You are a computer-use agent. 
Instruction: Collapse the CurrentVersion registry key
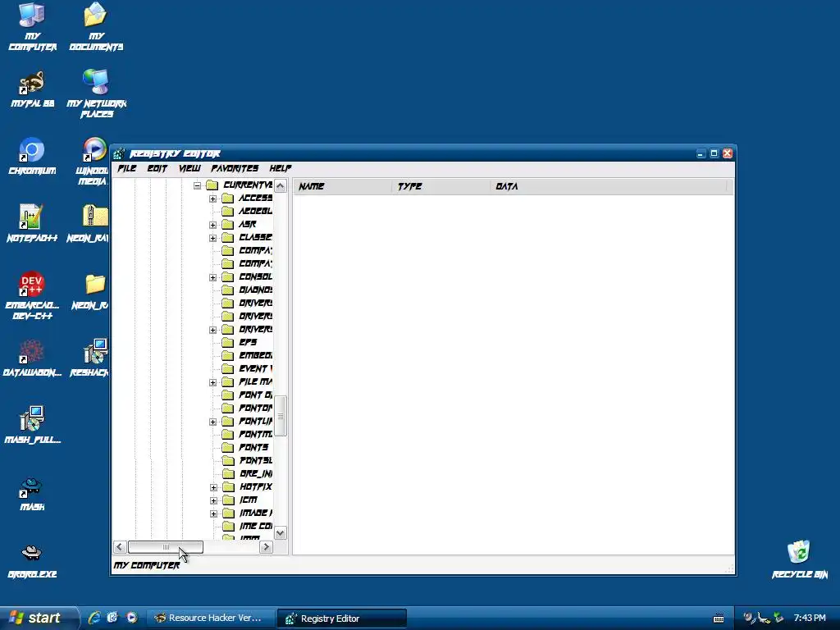tap(197, 185)
